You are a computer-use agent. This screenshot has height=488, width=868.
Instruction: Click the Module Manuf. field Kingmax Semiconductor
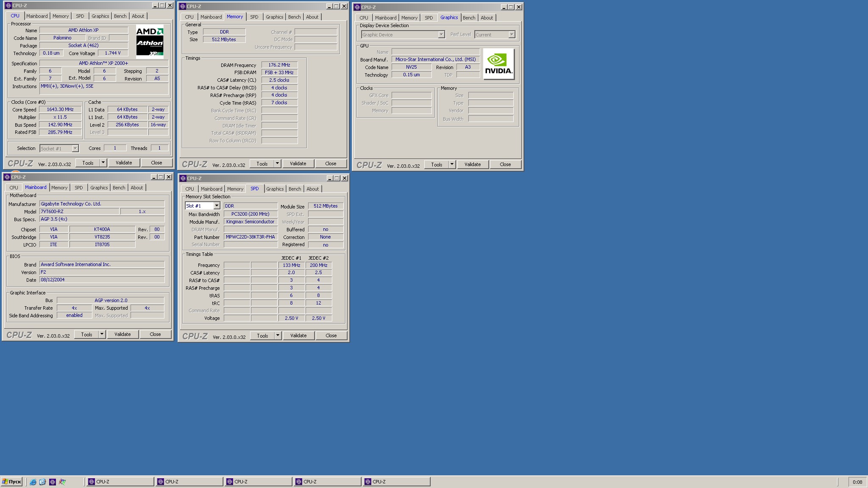pyautogui.click(x=250, y=222)
